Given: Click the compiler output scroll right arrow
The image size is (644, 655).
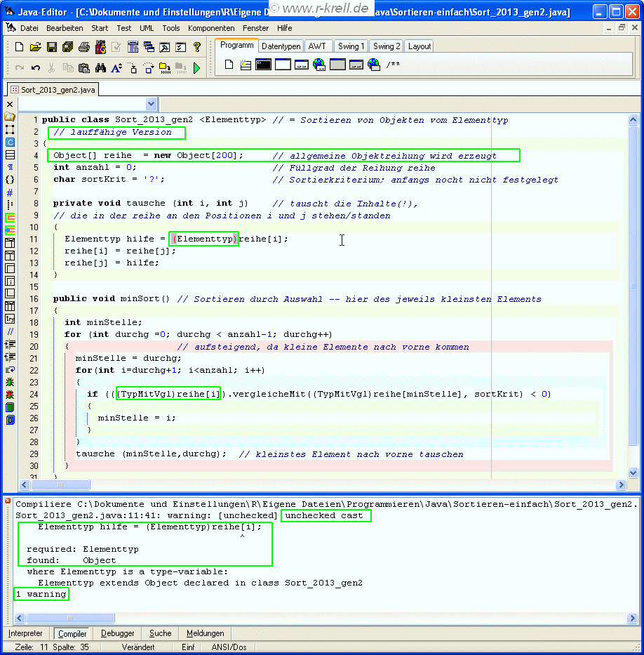Looking at the screenshot, I should click(x=632, y=618).
